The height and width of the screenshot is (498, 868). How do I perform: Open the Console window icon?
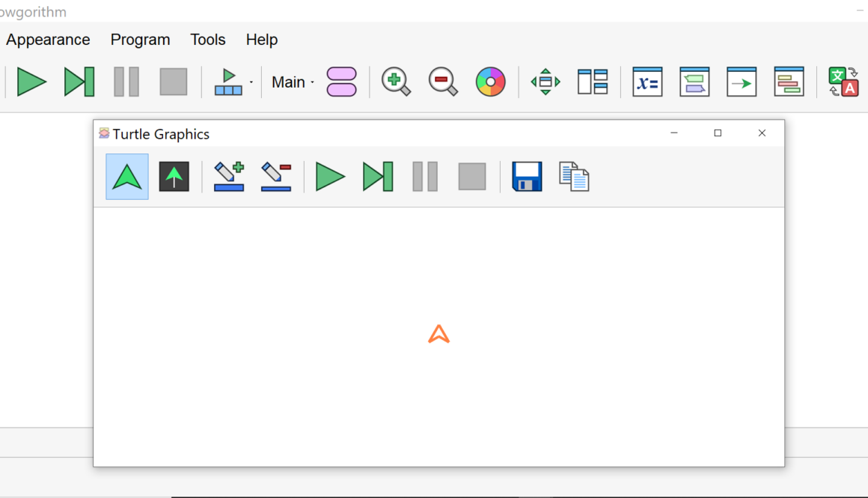[694, 82]
